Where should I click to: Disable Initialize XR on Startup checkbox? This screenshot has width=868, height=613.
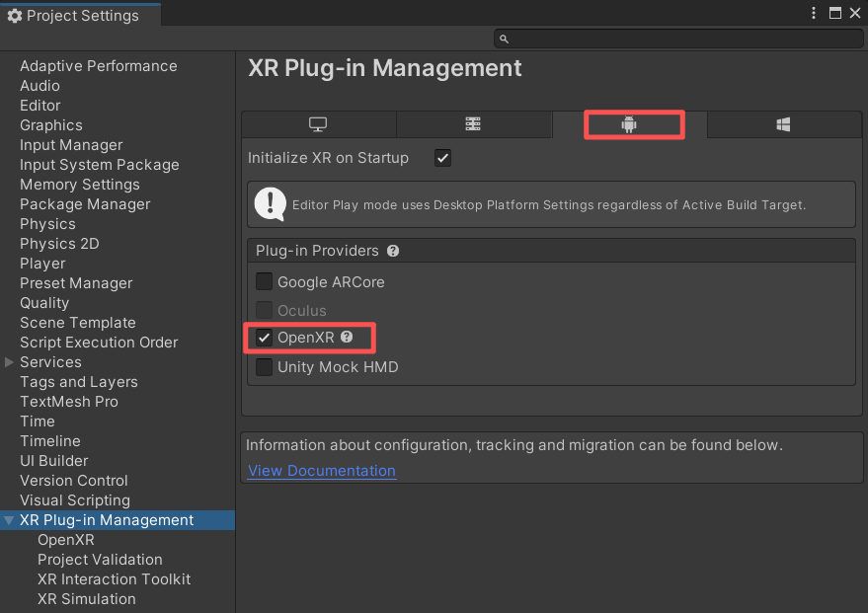pyautogui.click(x=442, y=158)
